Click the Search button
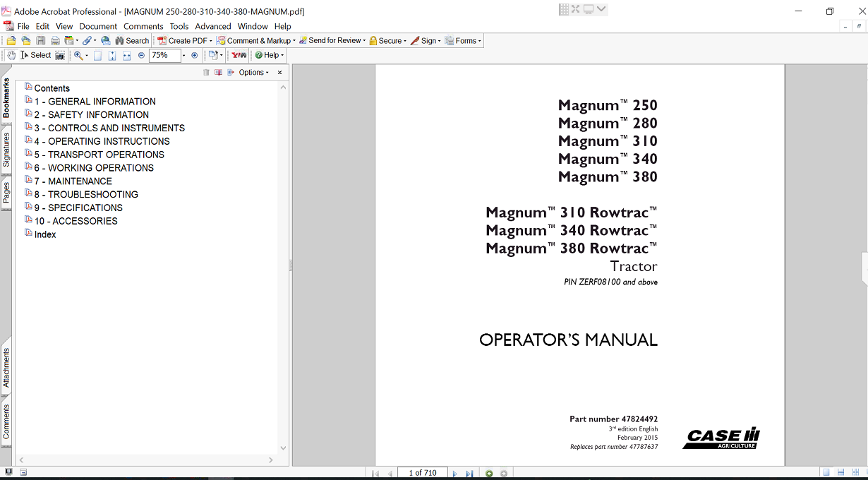This screenshot has height=480, width=868. 132,41
